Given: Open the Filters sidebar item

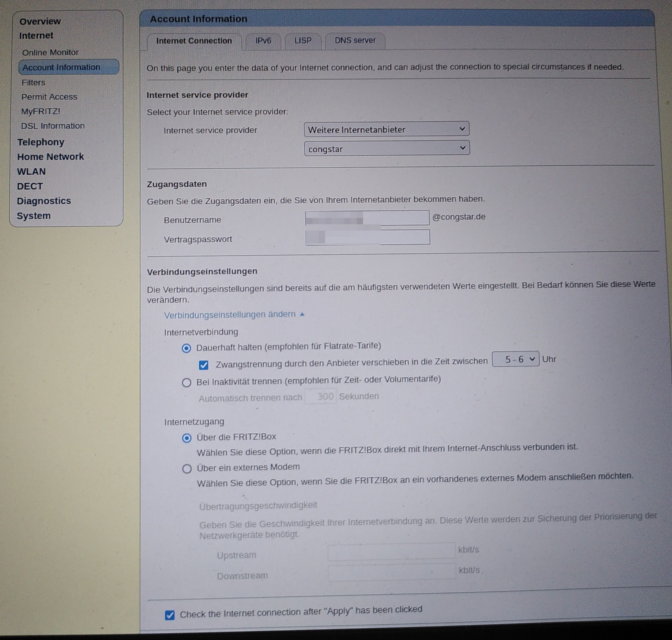Looking at the screenshot, I should coord(33,83).
